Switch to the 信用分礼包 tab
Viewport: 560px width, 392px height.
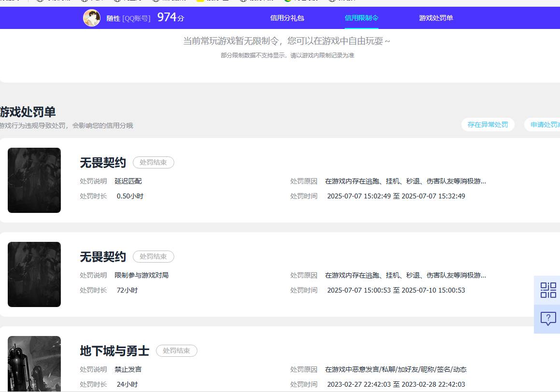coord(287,18)
